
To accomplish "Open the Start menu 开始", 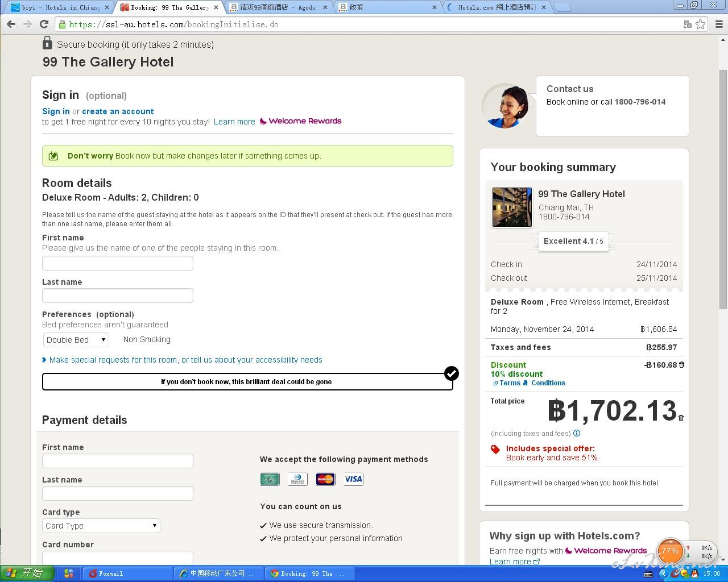I will pyautogui.click(x=27, y=573).
